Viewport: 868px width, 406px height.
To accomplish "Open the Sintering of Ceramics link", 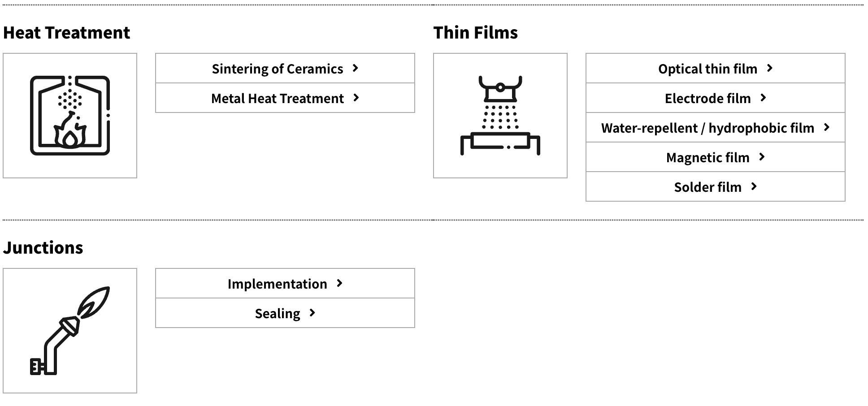I will (x=278, y=69).
